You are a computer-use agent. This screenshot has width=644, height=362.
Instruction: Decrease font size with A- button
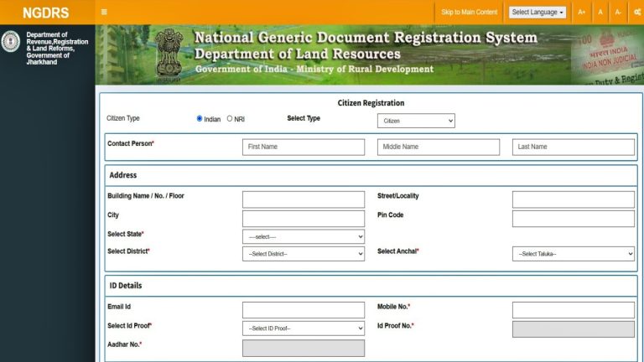(x=618, y=12)
